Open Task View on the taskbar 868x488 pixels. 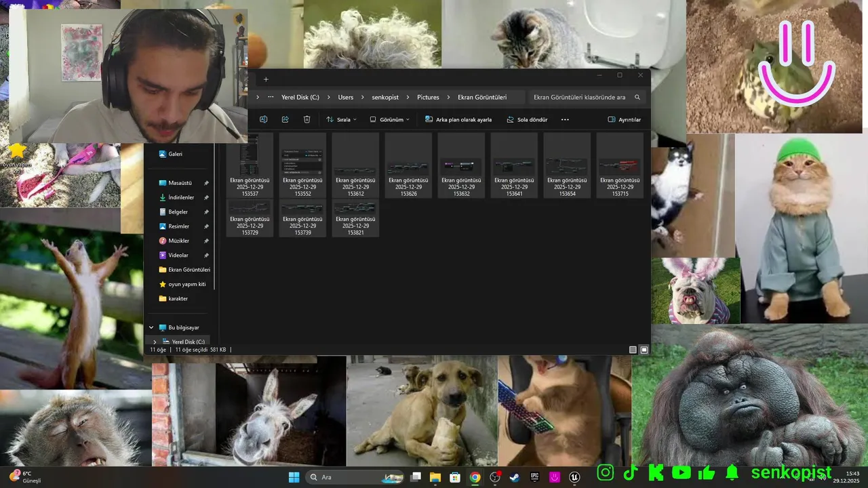tap(416, 477)
